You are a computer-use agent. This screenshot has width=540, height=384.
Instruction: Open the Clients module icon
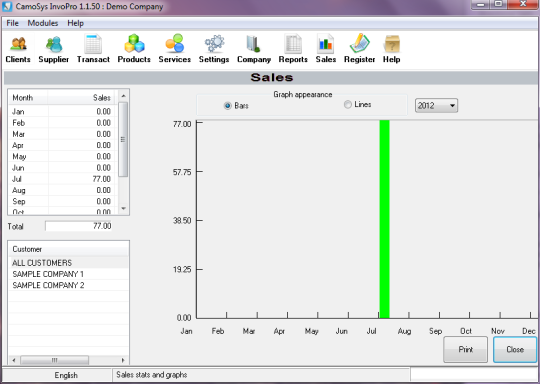[18, 49]
